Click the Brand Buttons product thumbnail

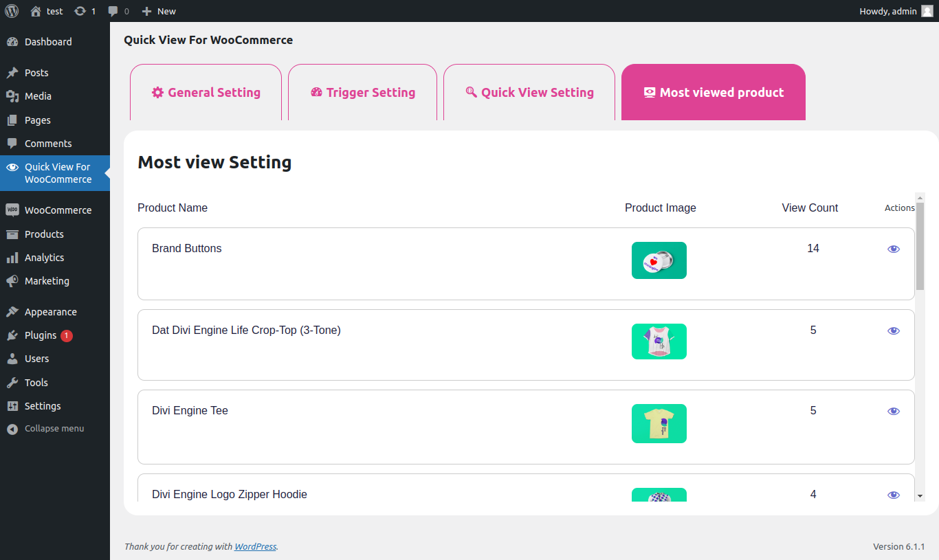click(x=659, y=260)
